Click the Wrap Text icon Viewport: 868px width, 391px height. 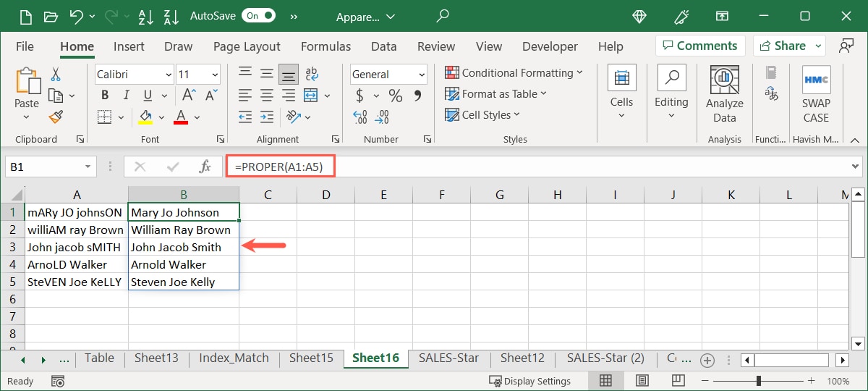tap(312, 74)
